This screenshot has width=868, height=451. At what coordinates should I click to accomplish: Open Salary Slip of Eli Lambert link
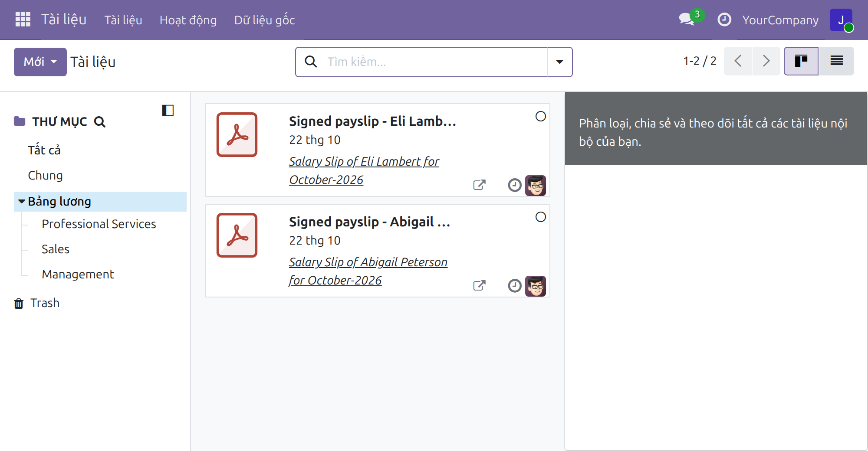click(x=364, y=170)
